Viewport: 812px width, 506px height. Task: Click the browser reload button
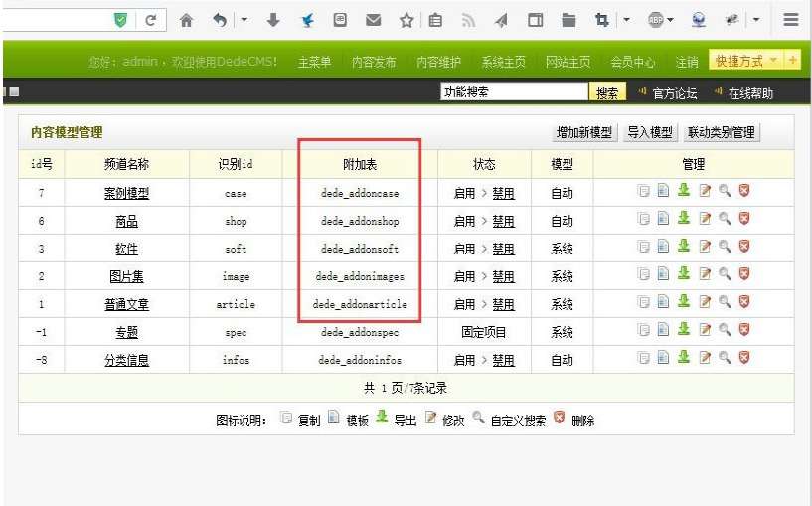coord(150,20)
